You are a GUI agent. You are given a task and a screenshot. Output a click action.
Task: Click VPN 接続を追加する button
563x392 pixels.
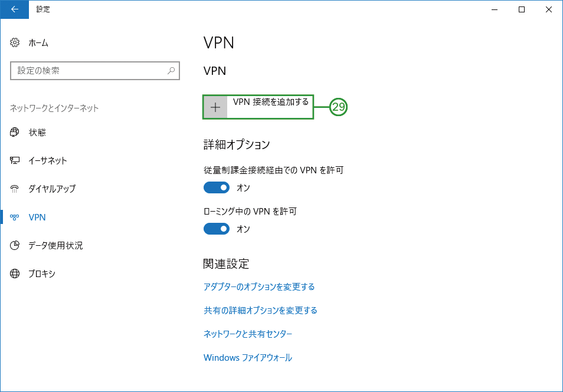(x=258, y=107)
